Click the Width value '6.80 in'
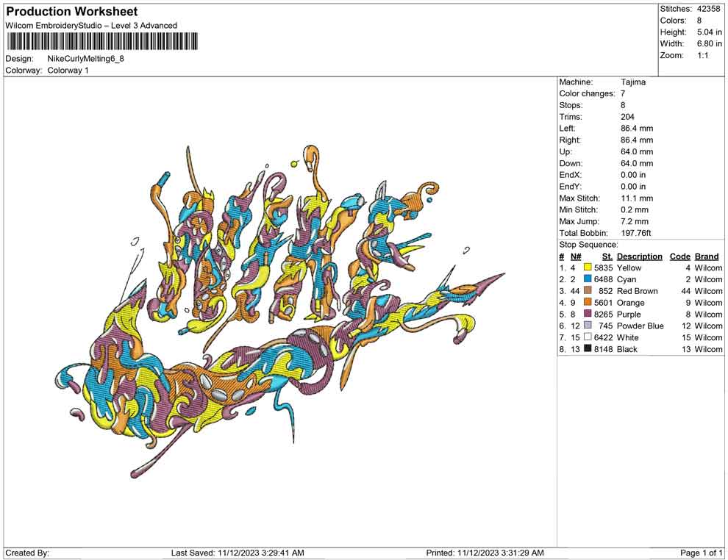 coord(710,43)
